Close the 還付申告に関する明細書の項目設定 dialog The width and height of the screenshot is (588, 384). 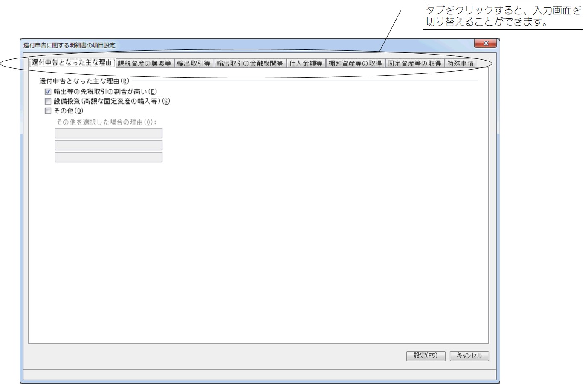pyautogui.click(x=485, y=44)
